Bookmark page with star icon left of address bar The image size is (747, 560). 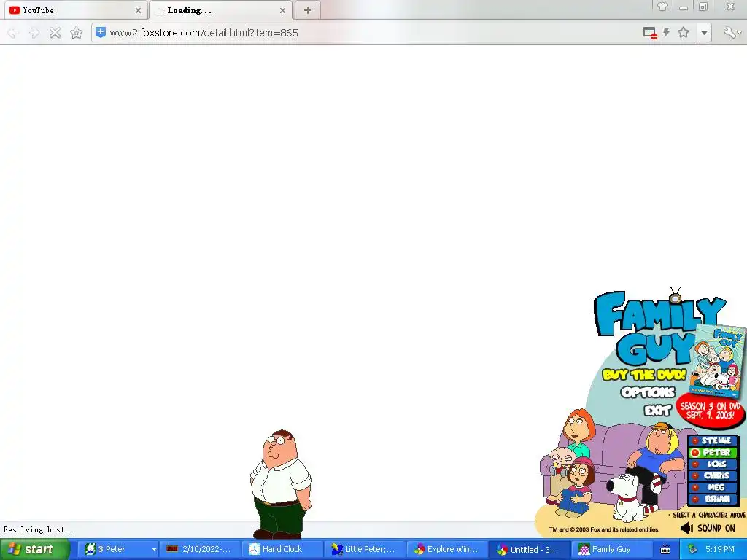pos(76,33)
